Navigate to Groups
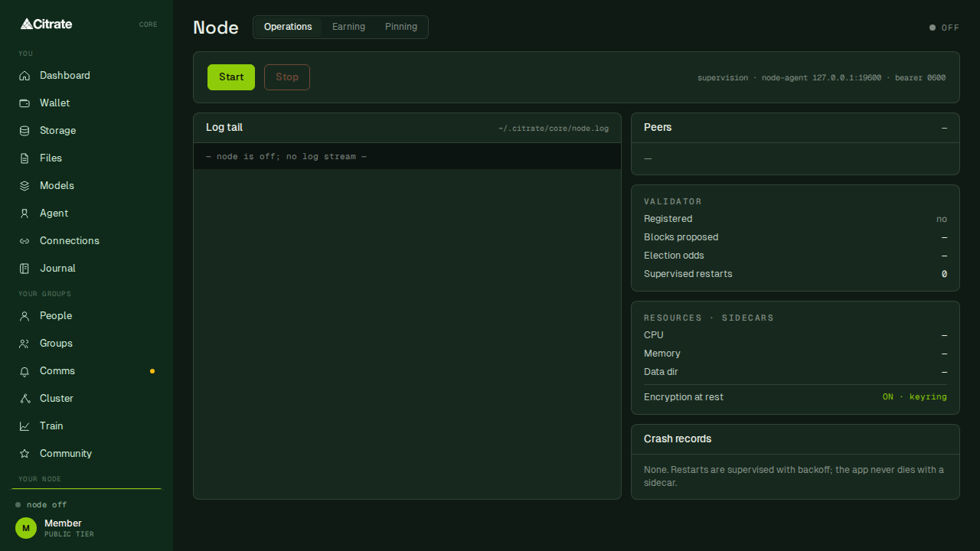Screen dimensions: 980x551 [87, 344]
